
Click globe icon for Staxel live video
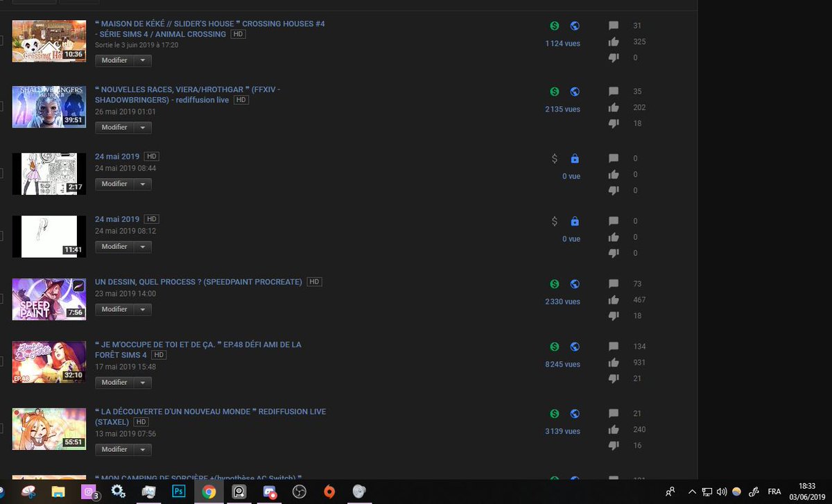point(575,414)
